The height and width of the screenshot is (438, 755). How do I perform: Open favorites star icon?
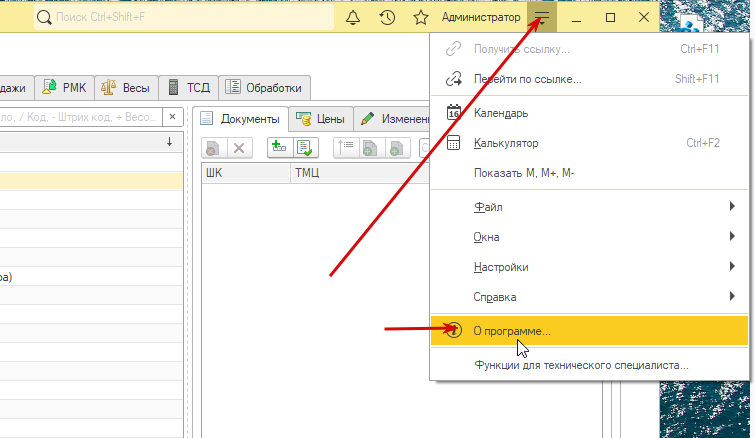point(421,17)
